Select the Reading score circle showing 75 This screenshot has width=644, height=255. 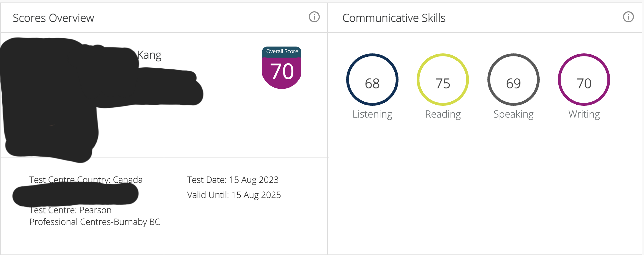443,80
